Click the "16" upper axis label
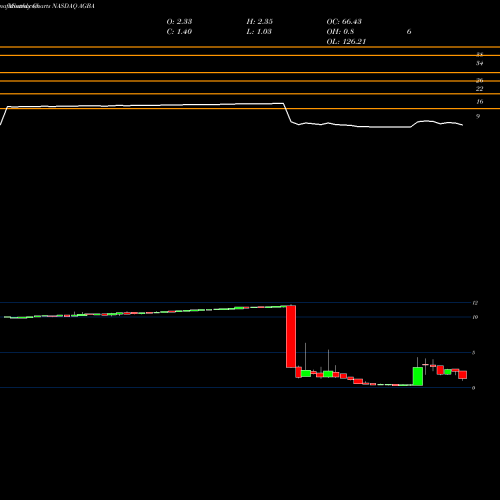 tap(479, 102)
